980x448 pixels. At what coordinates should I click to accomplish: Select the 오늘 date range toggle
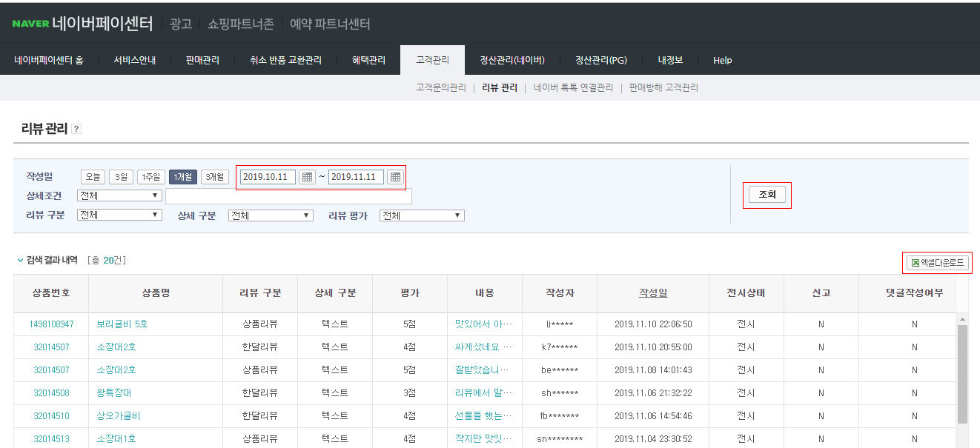point(93,177)
